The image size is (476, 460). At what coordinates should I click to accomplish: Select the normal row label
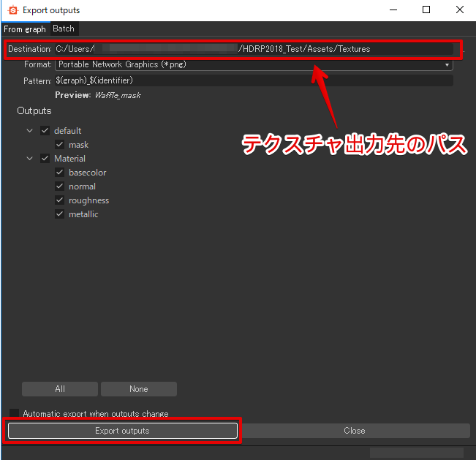(82, 186)
